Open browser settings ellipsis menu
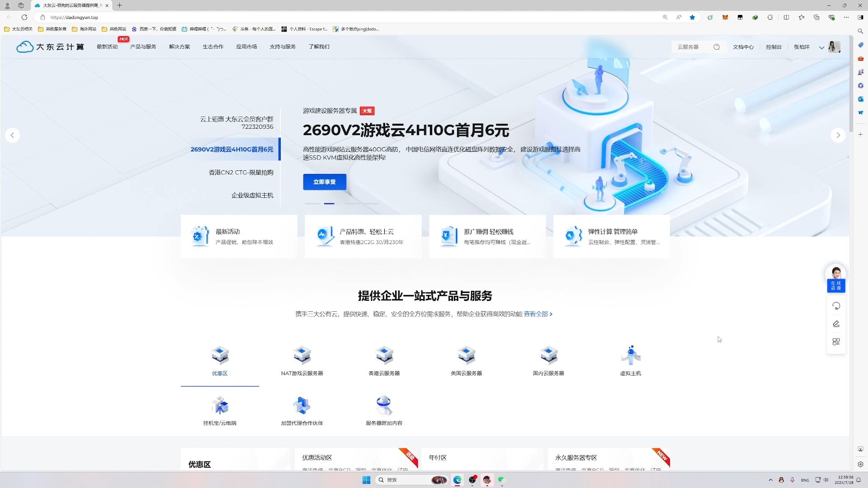This screenshot has height=488, width=868. [846, 17]
